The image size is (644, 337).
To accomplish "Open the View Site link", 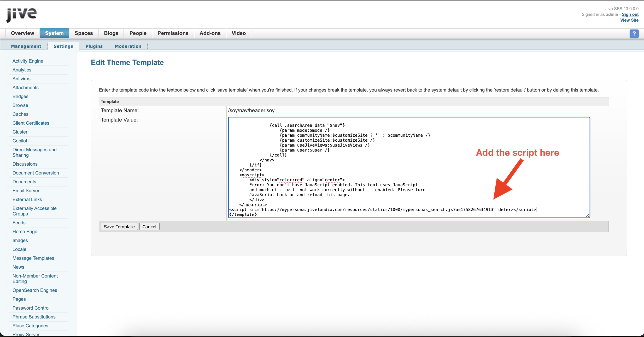I will point(629,20).
